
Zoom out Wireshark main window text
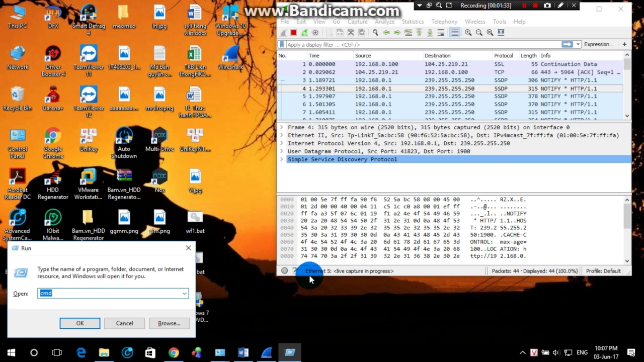pyautogui.click(x=479, y=33)
